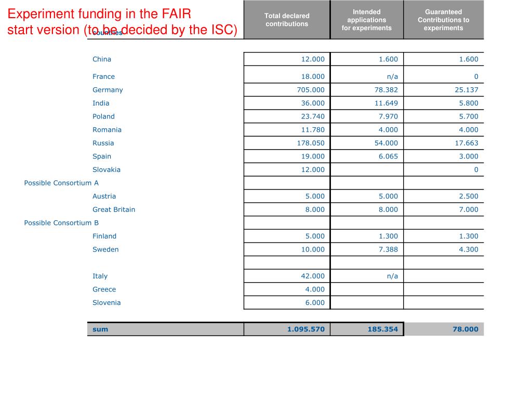Select the Great Britain row label

(114, 209)
